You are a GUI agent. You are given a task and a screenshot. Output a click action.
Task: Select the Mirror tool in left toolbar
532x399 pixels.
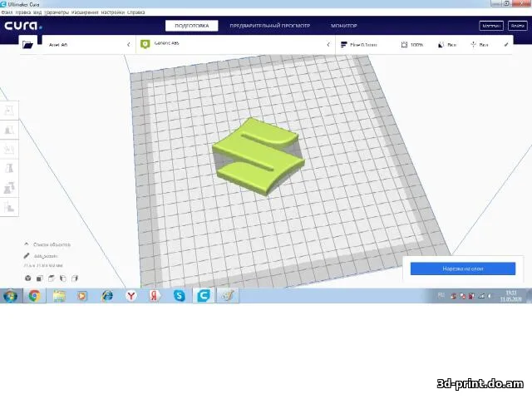(9, 168)
